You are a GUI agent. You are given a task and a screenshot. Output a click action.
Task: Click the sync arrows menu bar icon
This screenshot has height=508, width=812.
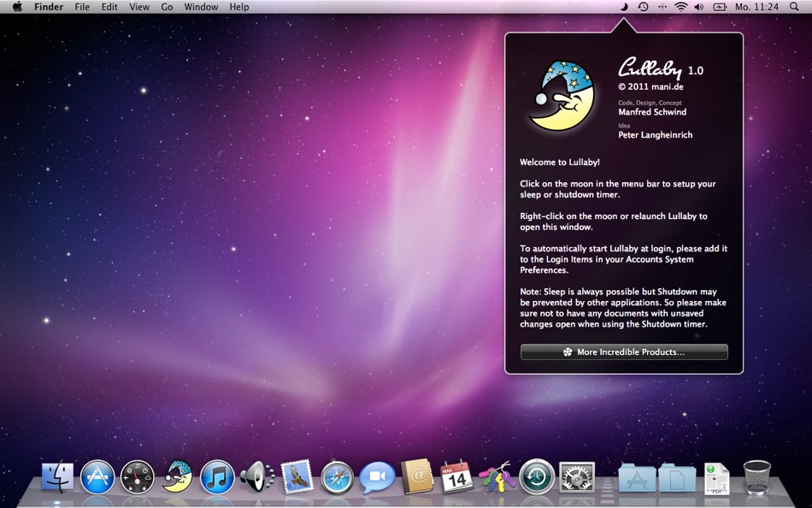[x=662, y=7]
